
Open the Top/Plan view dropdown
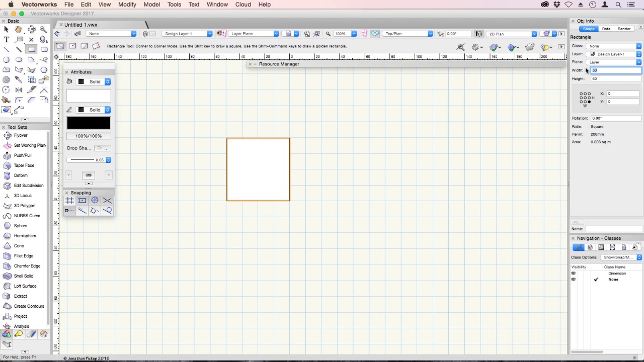point(408,34)
